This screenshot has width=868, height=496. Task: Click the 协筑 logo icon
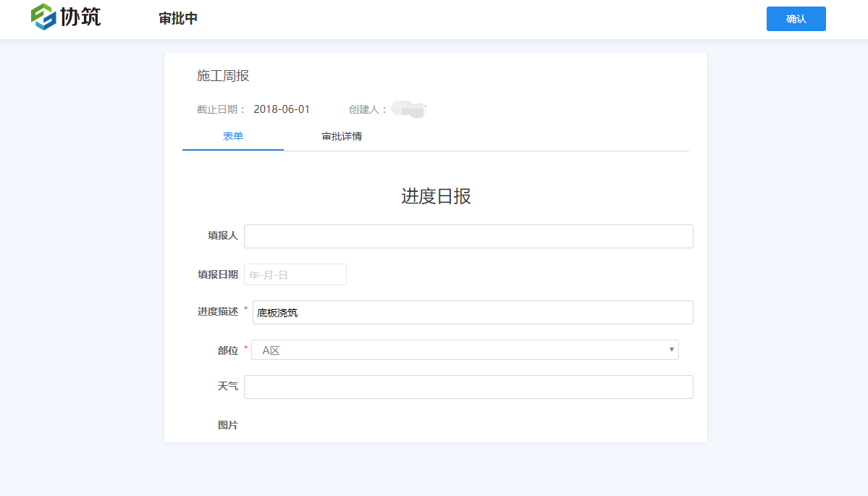click(x=43, y=17)
